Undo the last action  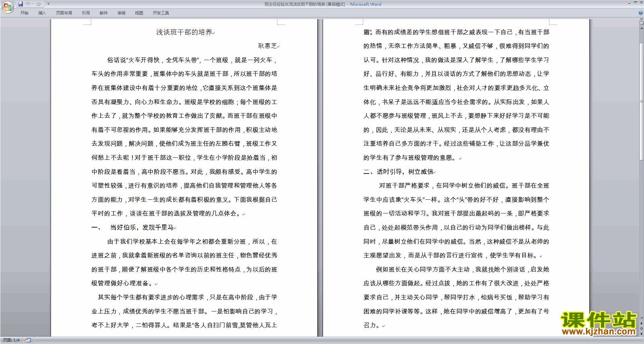point(28,4)
